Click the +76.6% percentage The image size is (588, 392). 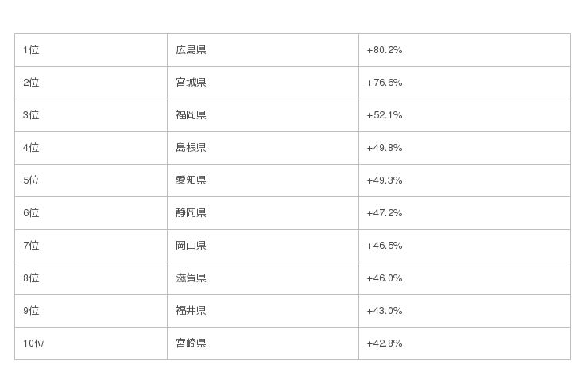tap(385, 83)
